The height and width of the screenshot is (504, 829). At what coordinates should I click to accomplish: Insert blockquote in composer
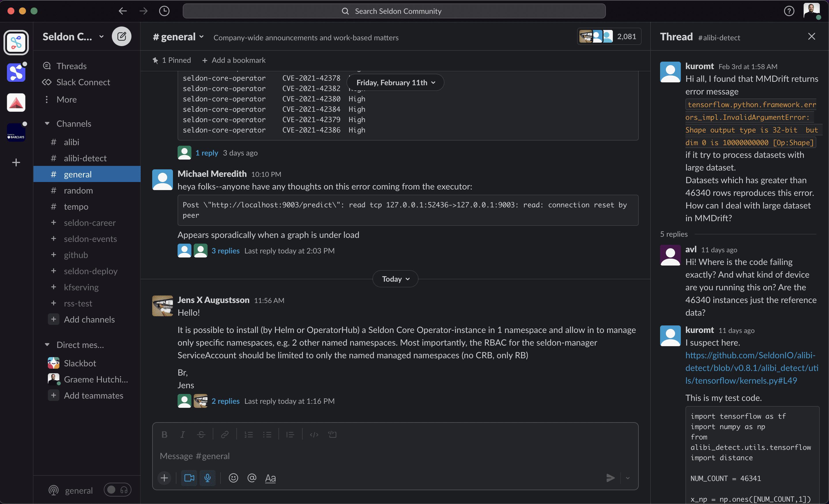pos(290,434)
